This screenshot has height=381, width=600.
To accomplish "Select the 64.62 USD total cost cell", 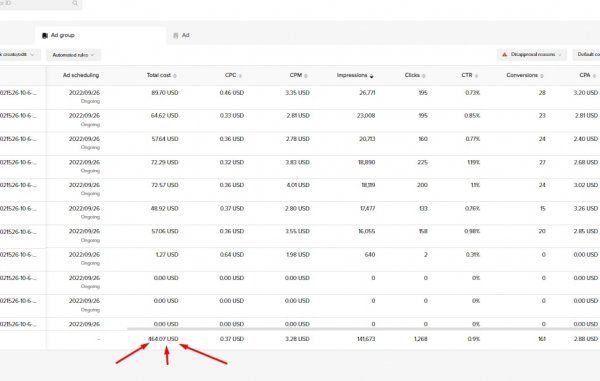I will [x=165, y=116].
